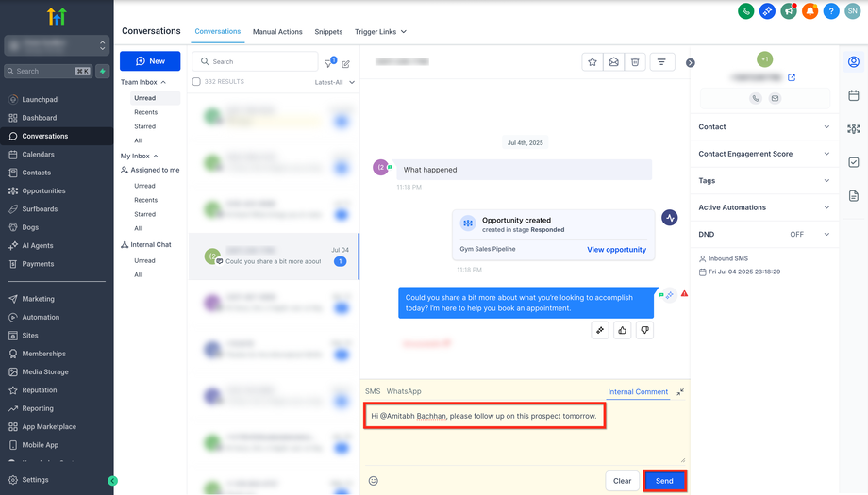This screenshot has height=495, width=868.
Task: Open the conversation list filter funnel
Action: pos(329,63)
